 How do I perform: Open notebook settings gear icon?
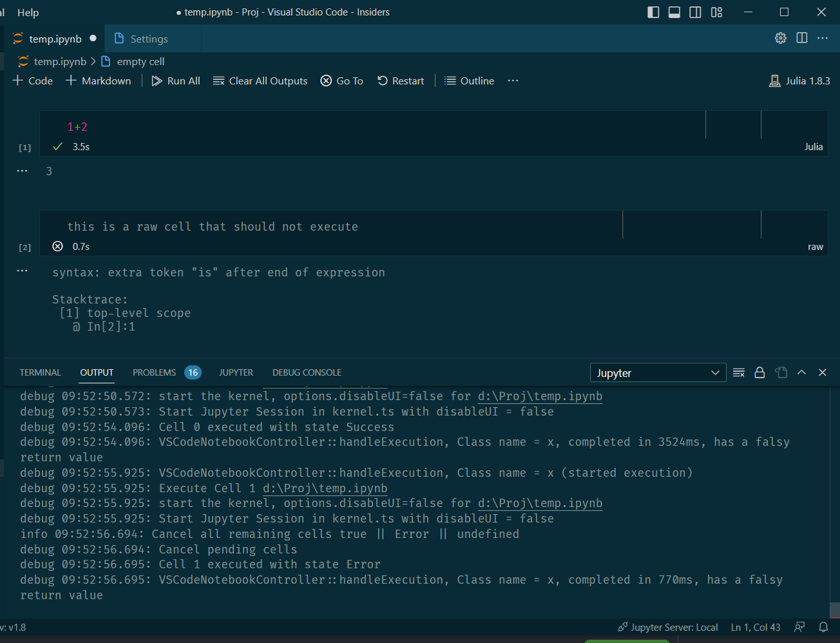point(781,38)
